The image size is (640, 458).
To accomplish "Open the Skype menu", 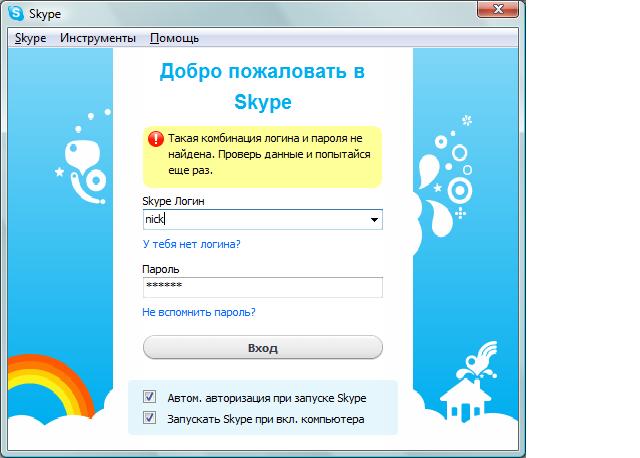I will [x=31, y=38].
